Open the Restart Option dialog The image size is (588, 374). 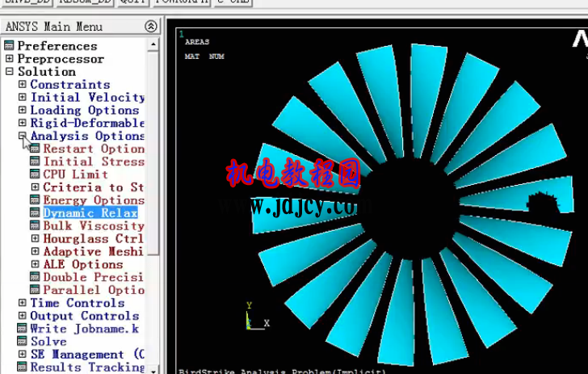coord(94,149)
